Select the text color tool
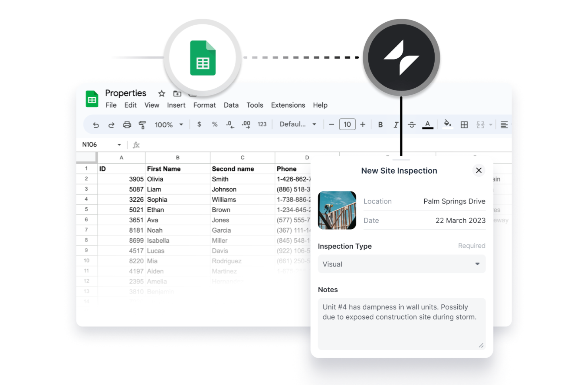 (x=427, y=124)
